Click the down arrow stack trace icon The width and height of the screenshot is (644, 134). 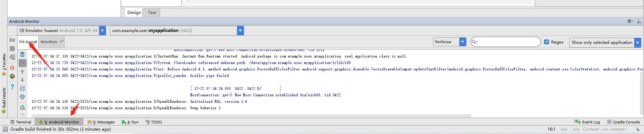tap(22, 80)
